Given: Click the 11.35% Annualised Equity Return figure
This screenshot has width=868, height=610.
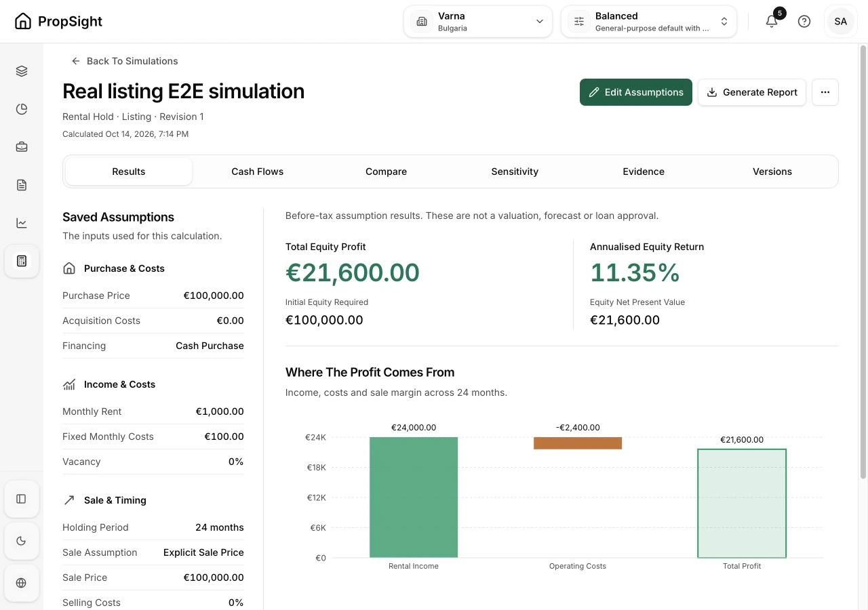Looking at the screenshot, I should (x=635, y=272).
